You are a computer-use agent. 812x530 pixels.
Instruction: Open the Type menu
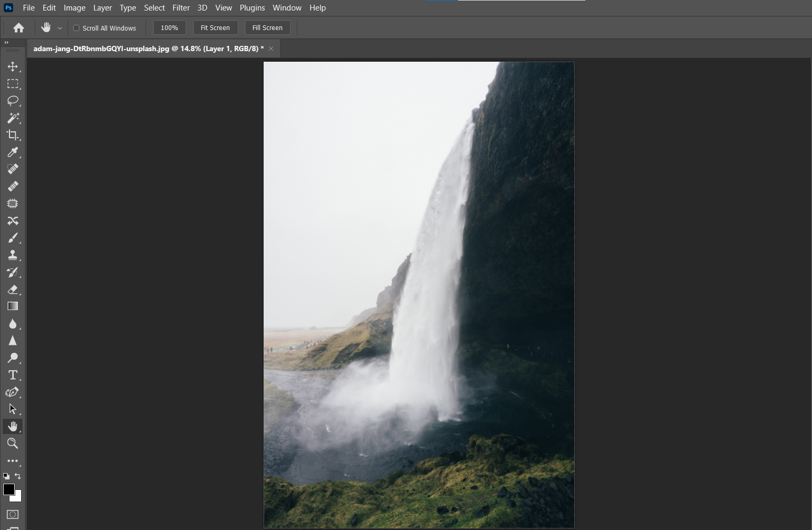click(128, 8)
